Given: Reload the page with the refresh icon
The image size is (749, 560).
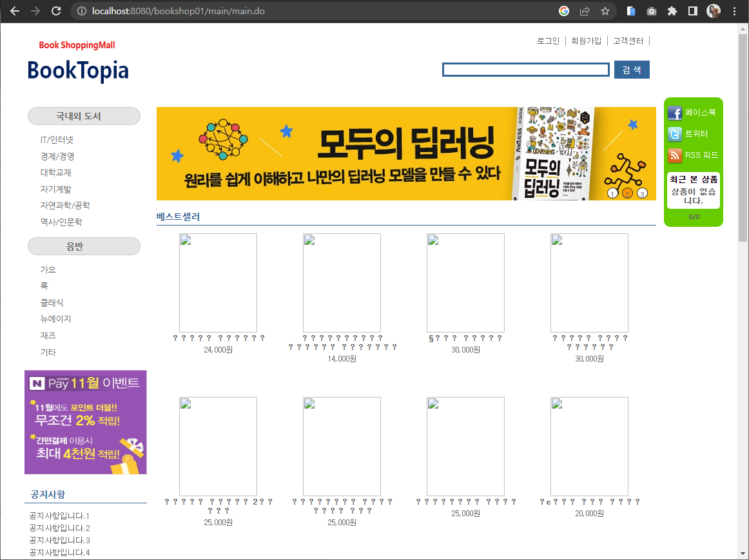Looking at the screenshot, I should tap(56, 11).
